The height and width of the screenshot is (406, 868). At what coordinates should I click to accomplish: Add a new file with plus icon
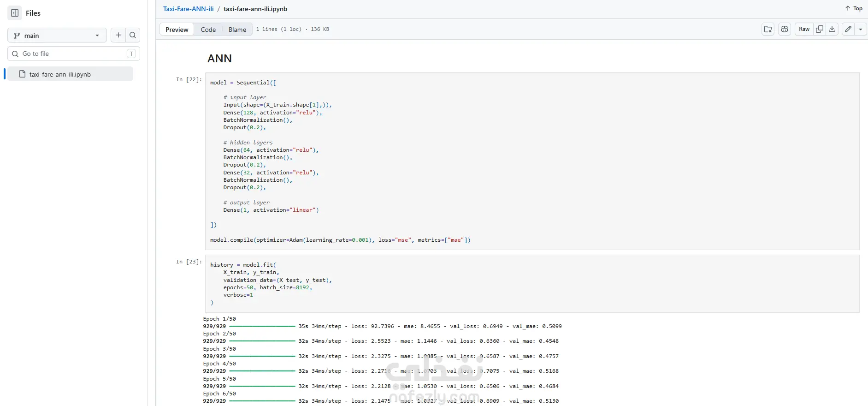pos(118,35)
